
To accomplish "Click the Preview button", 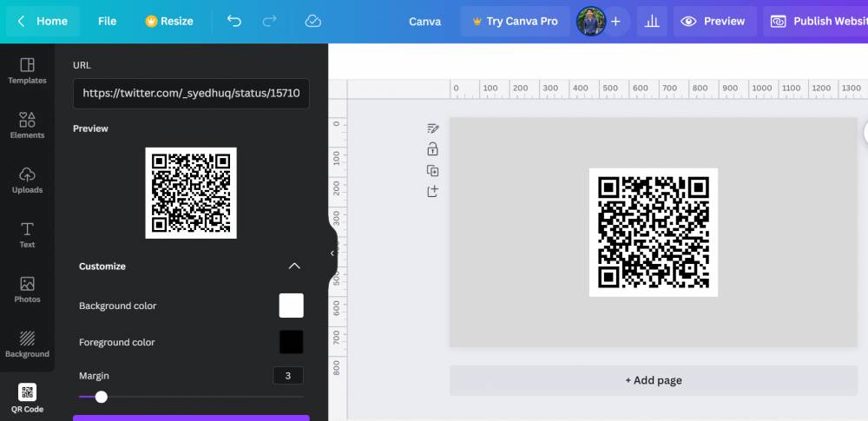I will coord(713,21).
